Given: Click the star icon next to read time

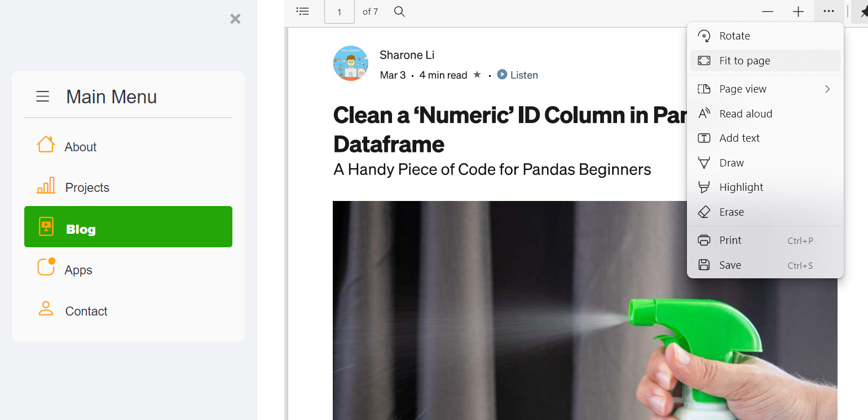Looking at the screenshot, I should coord(477,75).
